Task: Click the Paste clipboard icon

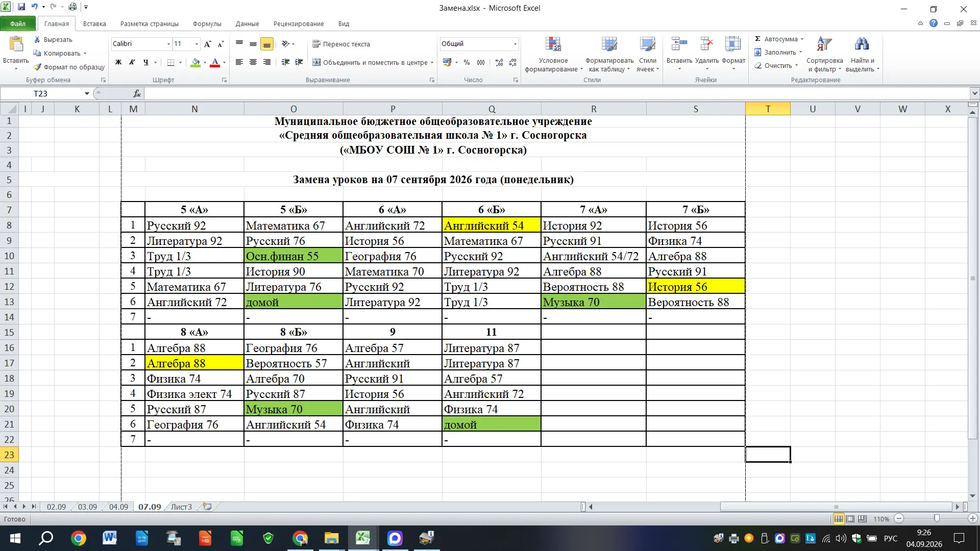Action: click(16, 44)
